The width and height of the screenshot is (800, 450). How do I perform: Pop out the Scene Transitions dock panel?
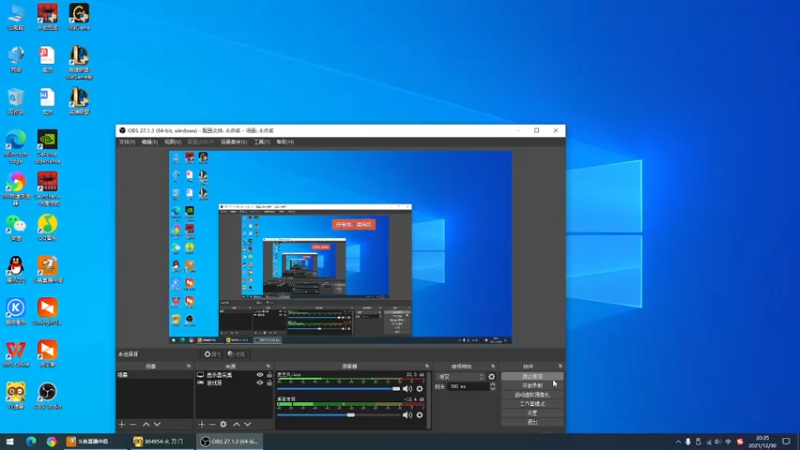tap(493, 366)
